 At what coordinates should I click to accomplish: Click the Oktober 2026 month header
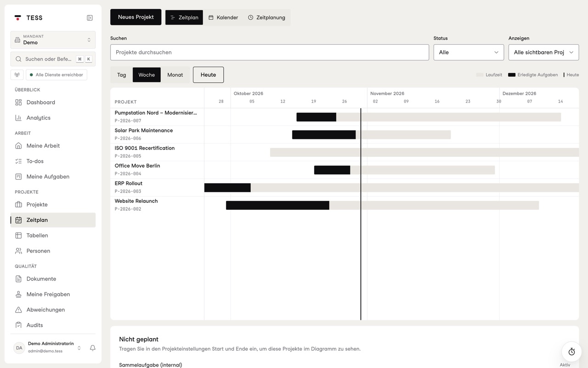(x=249, y=93)
